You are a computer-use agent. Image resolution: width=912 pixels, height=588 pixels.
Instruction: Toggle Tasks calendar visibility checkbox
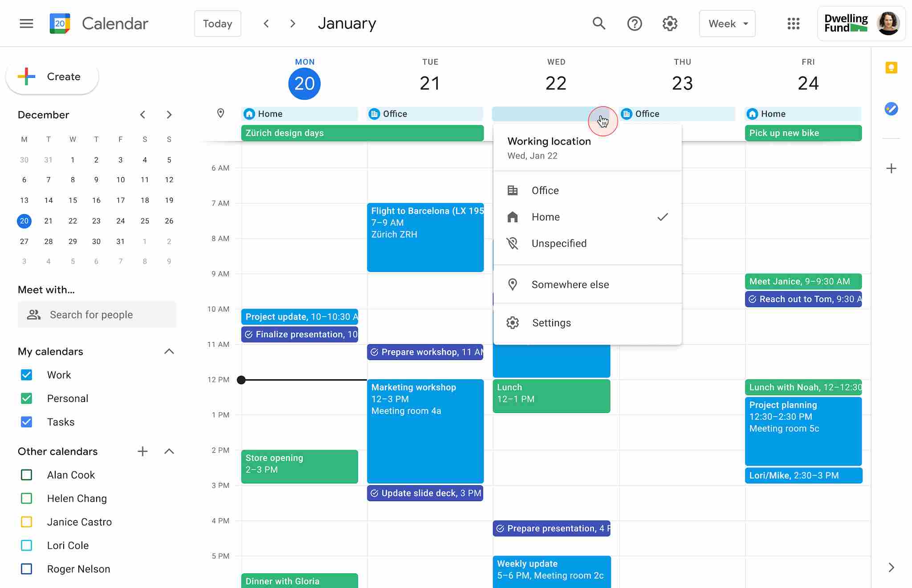tap(27, 421)
